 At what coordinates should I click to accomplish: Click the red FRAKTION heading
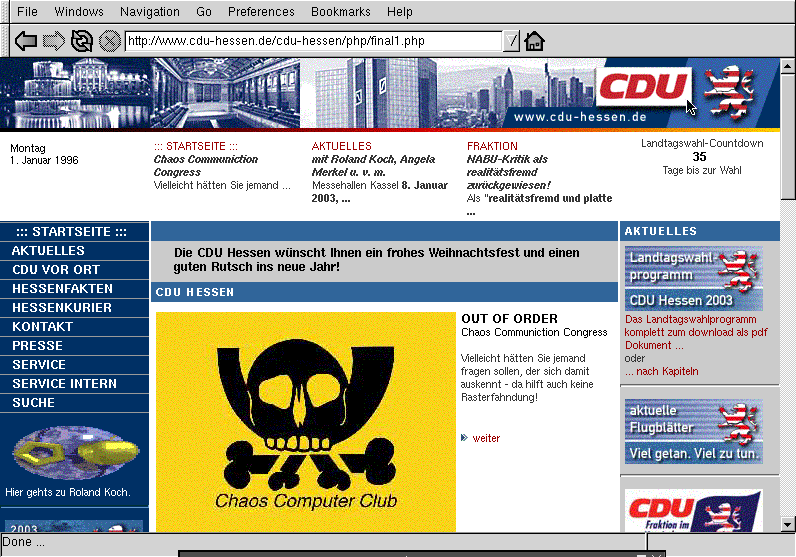point(492,146)
